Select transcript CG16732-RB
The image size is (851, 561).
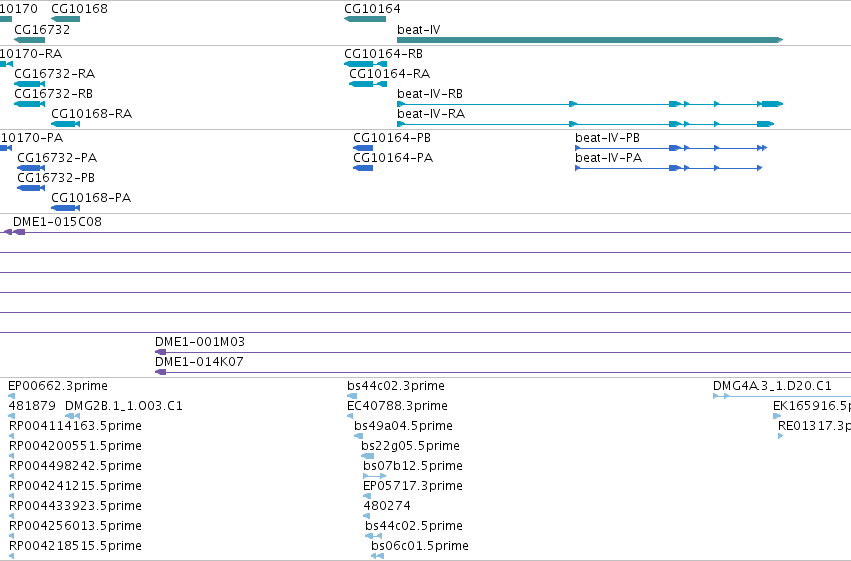click(x=29, y=104)
